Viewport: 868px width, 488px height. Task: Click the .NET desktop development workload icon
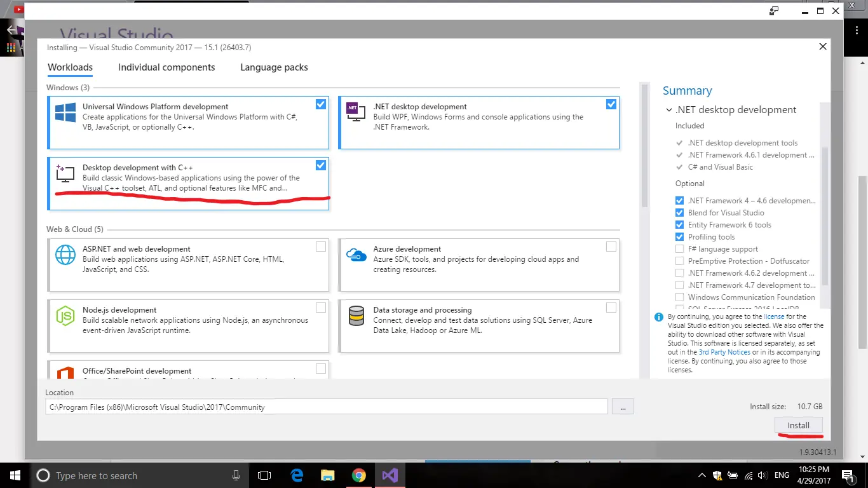tap(356, 112)
